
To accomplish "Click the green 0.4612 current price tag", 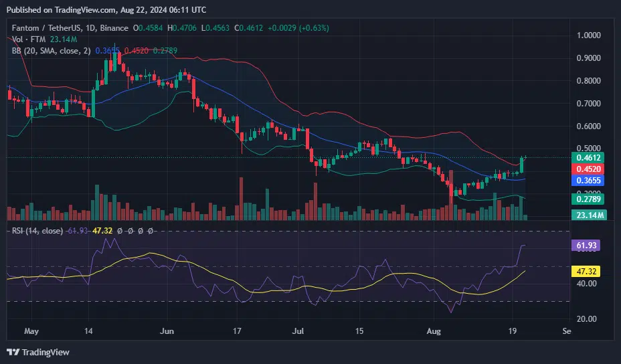I will tap(590, 158).
